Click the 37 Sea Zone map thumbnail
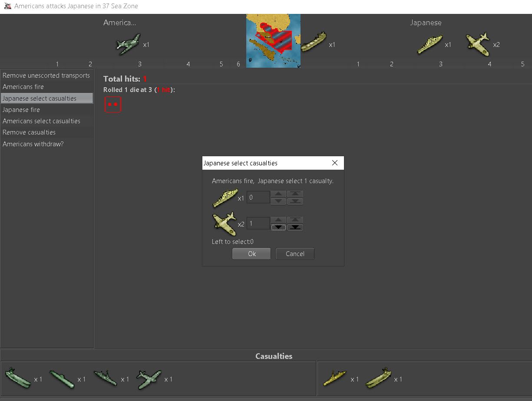 [x=273, y=41]
